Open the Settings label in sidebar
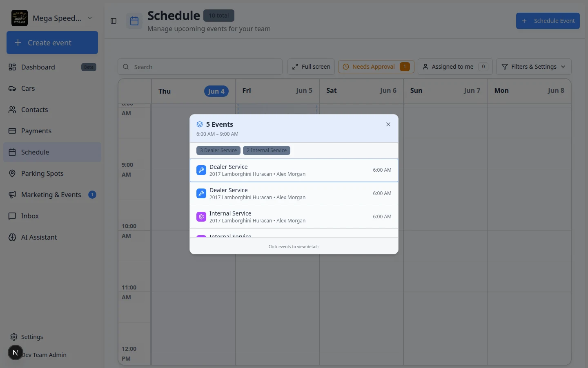The height and width of the screenshot is (368, 588). click(32, 337)
